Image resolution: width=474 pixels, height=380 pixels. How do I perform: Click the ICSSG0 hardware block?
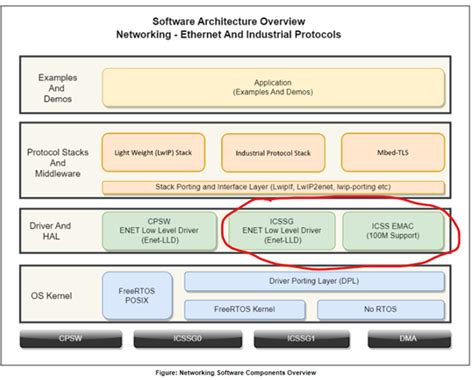click(x=188, y=339)
